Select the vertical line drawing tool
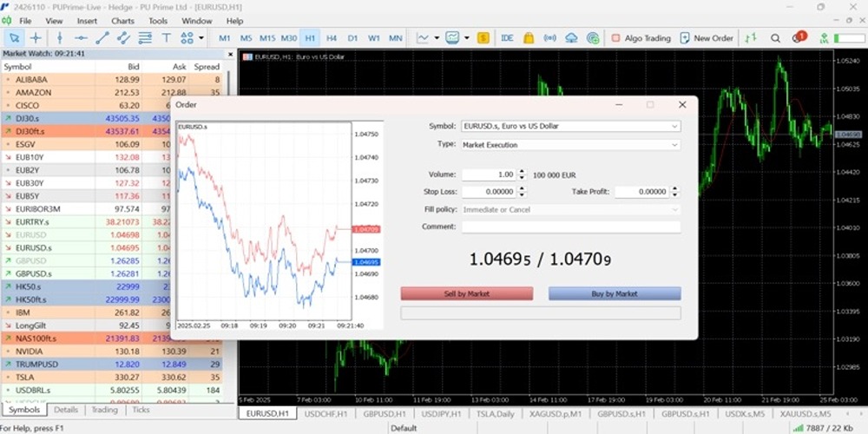This screenshot has width=868, height=434. [x=61, y=37]
